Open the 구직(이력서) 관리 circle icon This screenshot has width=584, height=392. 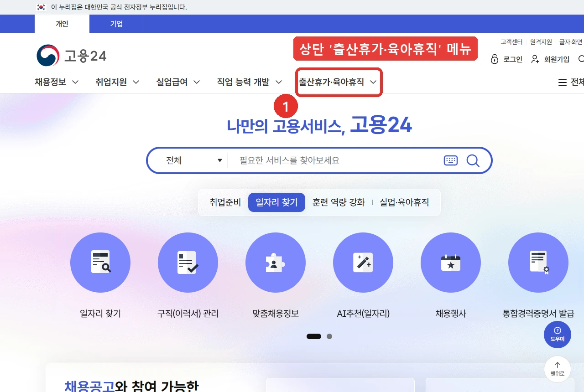click(188, 263)
